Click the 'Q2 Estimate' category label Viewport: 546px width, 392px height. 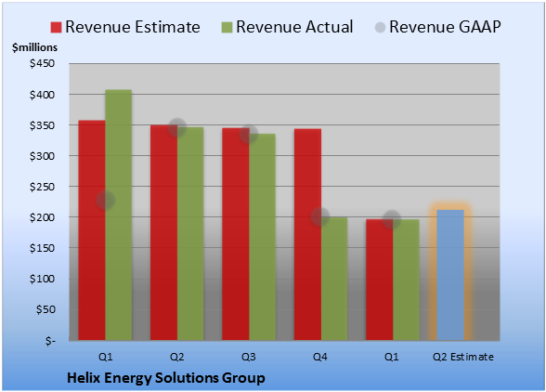(x=463, y=357)
